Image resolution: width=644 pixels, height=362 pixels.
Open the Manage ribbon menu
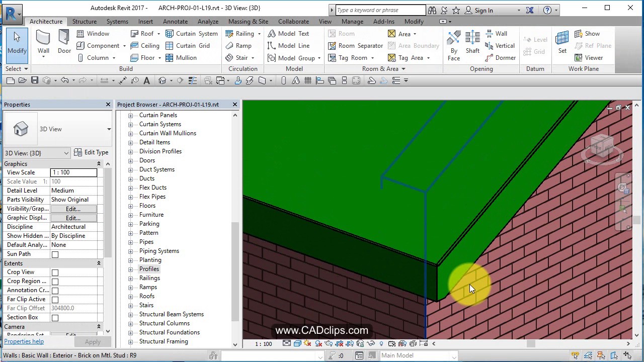pyautogui.click(x=352, y=21)
